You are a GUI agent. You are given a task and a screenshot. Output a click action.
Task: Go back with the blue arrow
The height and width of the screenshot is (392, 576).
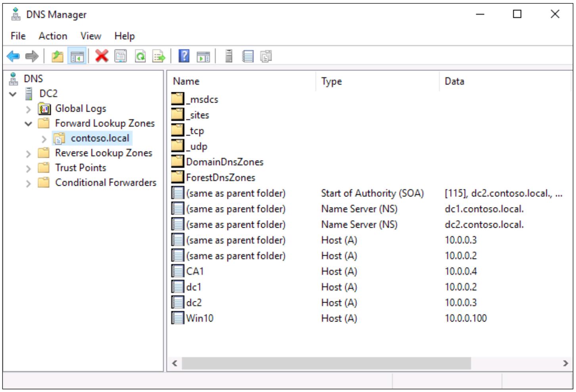point(13,56)
